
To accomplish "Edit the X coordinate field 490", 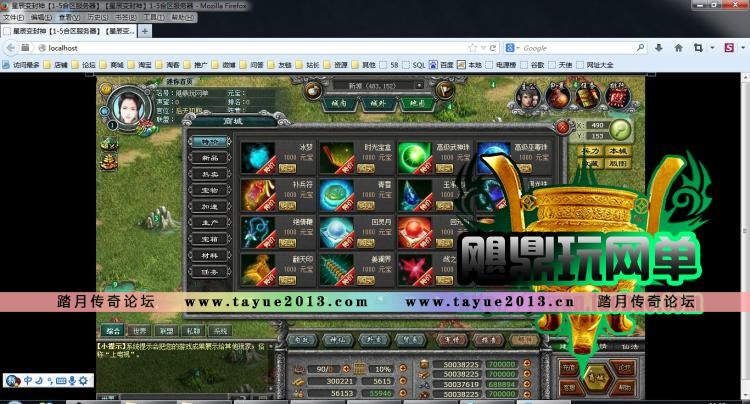I will click(x=597, y=125).
